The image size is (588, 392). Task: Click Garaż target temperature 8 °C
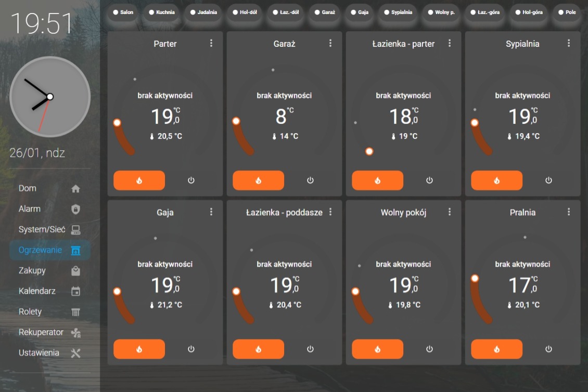pos(284,116)
